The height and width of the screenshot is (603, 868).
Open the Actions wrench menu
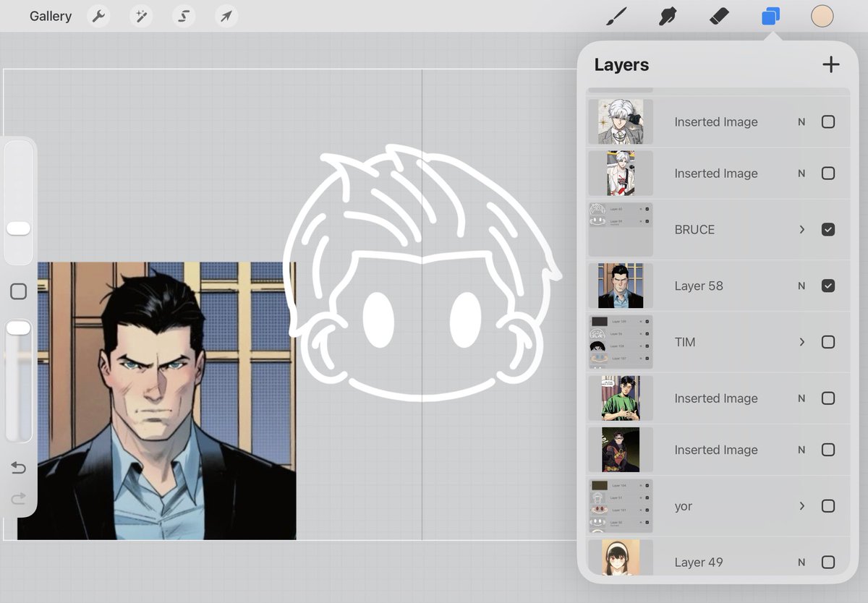(x=98, y=16)
